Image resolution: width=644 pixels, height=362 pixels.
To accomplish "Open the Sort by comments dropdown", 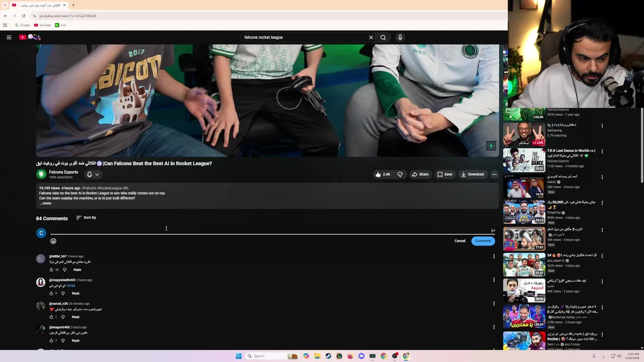I will [86, 218].
